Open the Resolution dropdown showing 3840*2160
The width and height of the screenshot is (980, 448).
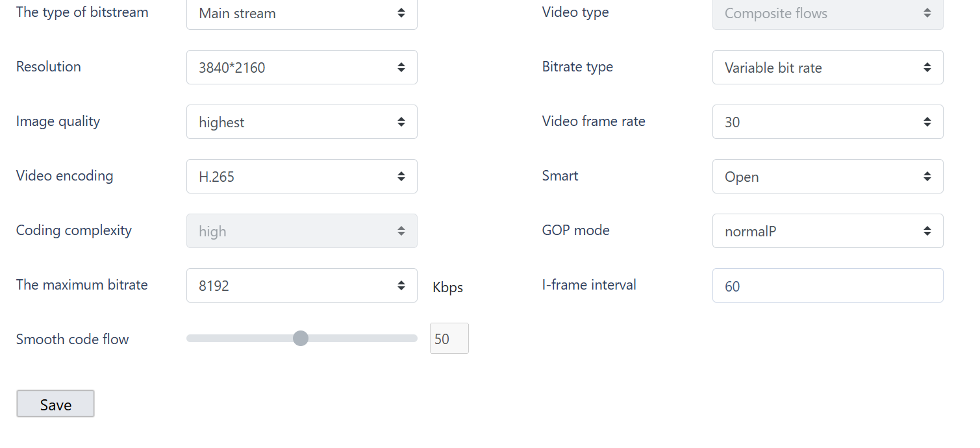click(301, 68)
